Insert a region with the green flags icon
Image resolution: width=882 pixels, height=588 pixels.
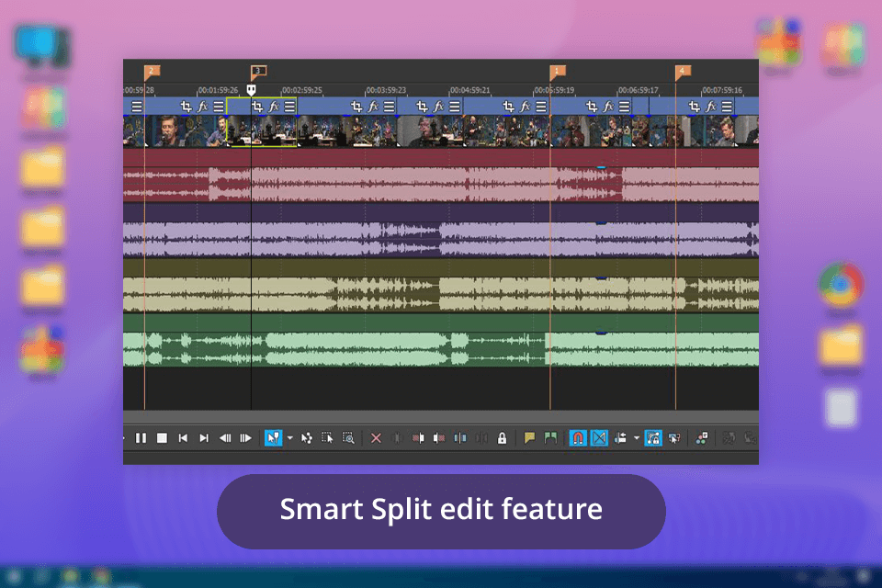pos(550,437)
